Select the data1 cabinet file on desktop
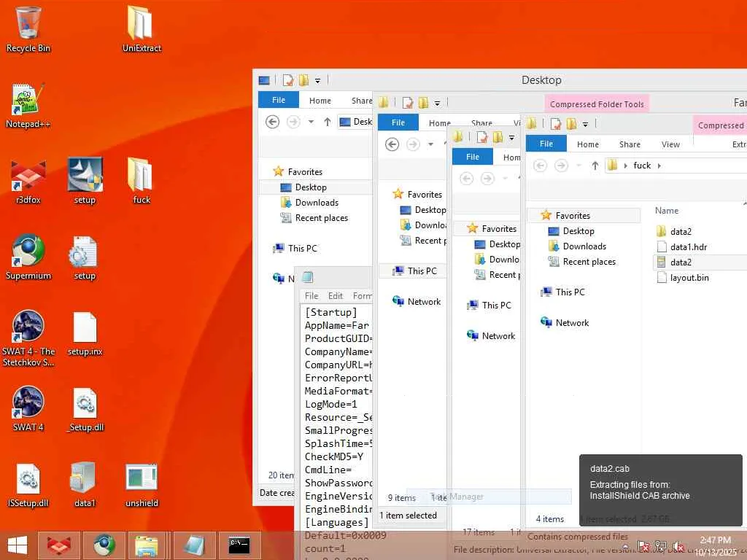The width and height of the screenshot is (747, 560). pyautogui.click(x=85, y=485)
